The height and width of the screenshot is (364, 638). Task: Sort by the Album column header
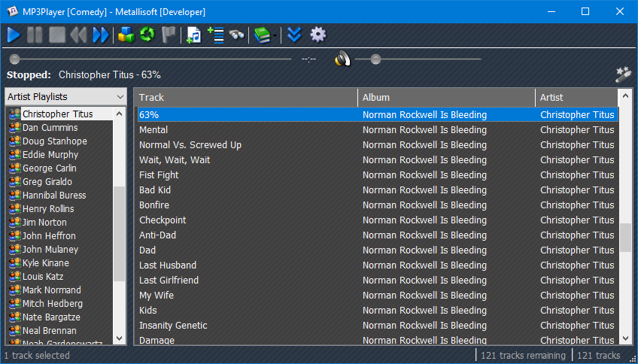coord(446,98)
